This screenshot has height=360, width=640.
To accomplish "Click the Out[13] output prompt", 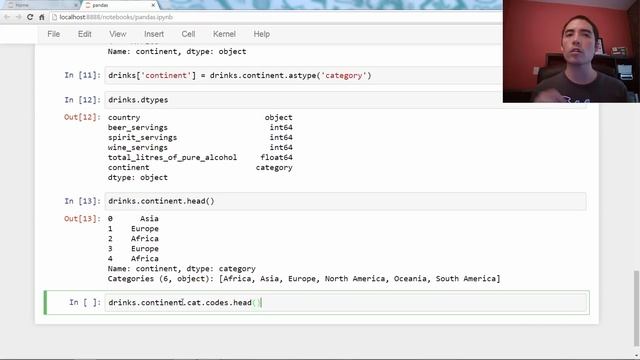I will 82,218.
